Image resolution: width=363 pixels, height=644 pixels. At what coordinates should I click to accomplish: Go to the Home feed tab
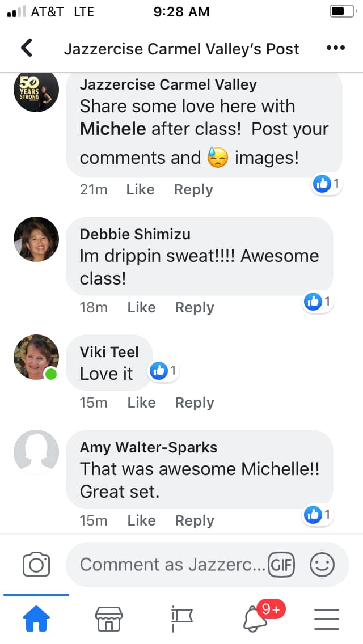coord(36,618)
